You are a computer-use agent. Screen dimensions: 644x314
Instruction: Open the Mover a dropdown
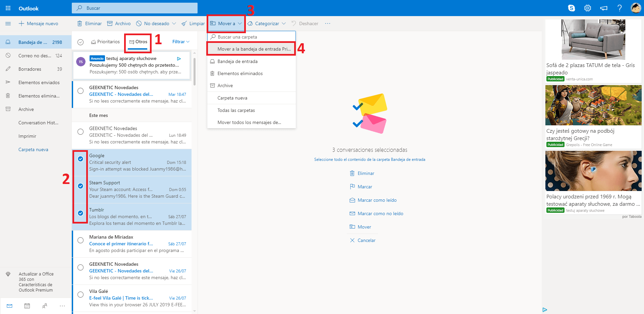point(226,23)
